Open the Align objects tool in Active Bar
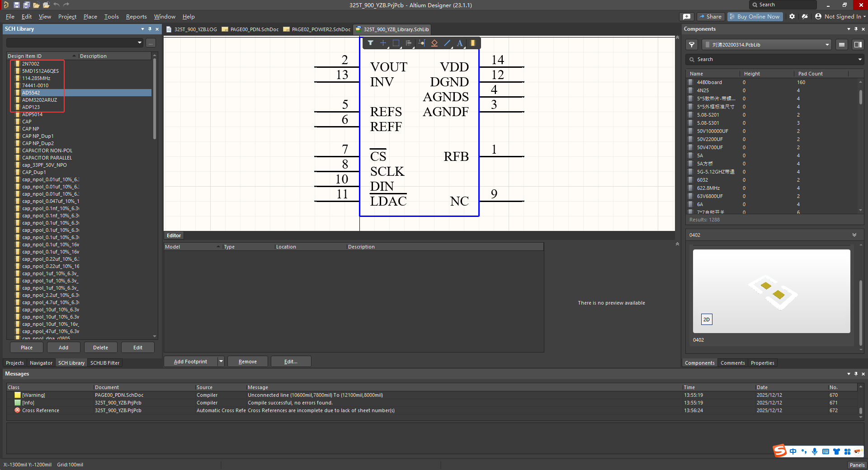This screenshot has height=470, width=868. pos(409,43)
